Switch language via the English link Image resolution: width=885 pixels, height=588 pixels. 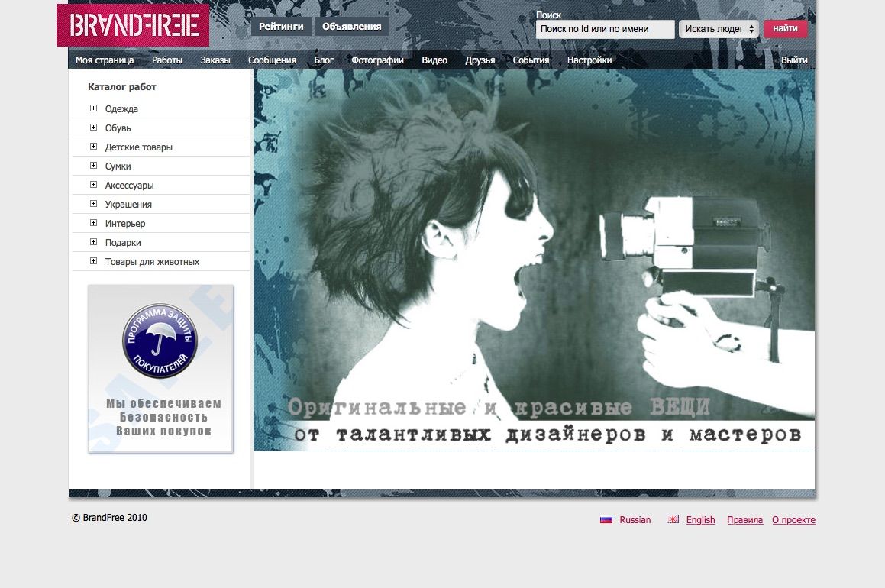coord(700,520)
